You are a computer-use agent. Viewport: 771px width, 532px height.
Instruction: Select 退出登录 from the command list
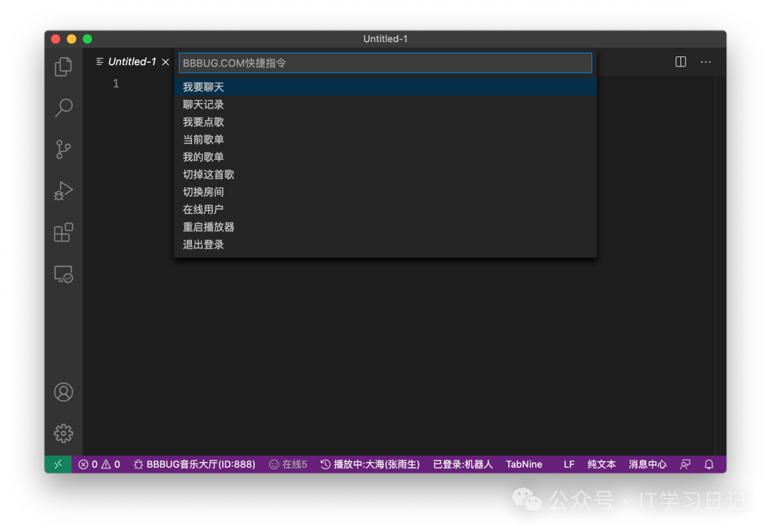pyautogui.click(x=203, y=244)
